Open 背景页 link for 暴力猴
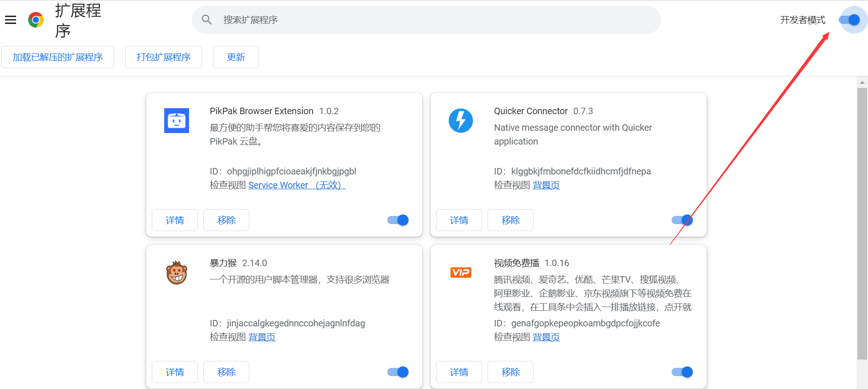Image resolution: width=868 pixels, height=389 pixels. tap(262, 337)
